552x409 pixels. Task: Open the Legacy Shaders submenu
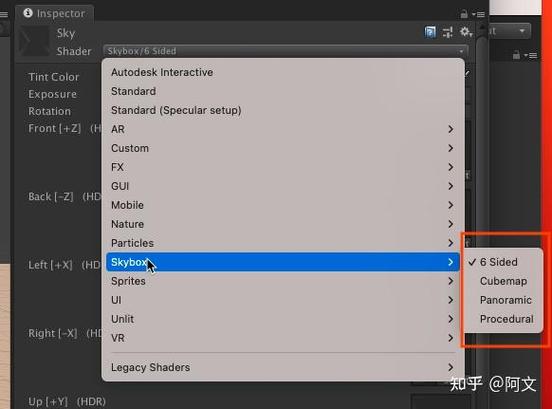point(283,367)
